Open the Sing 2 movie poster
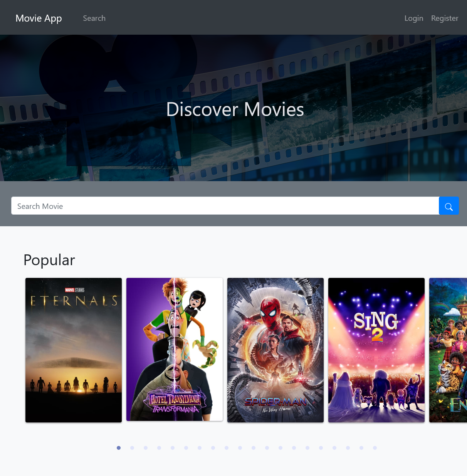Image resolution: width=467 pixels, height=476 pixels. (x=376, y=350)
